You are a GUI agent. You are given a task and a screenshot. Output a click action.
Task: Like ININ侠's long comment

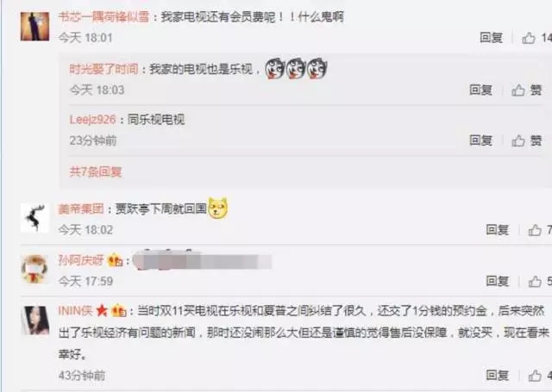point(540,376)
